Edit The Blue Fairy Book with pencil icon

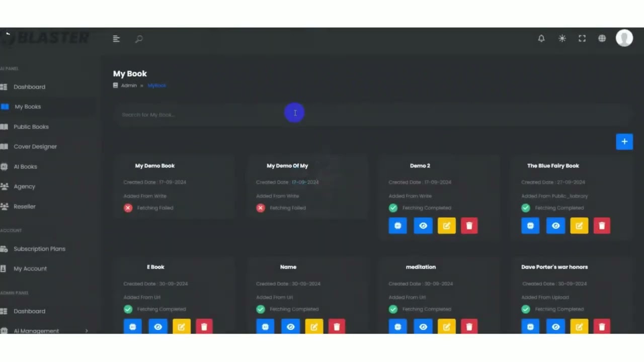pyautogui.click(x=579, y=226)
